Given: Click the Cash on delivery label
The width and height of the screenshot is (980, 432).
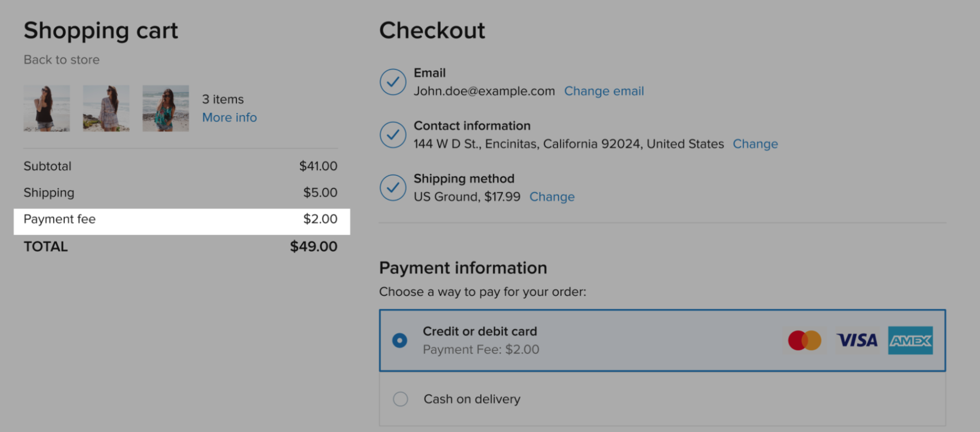Looking at the screenshot, I should tap(472, 399).
